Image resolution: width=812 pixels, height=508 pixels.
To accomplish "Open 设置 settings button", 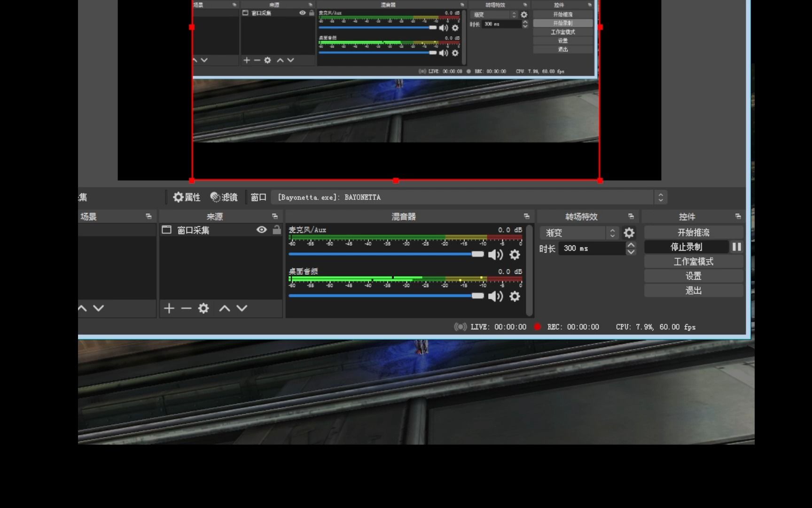I will [694, 276].
